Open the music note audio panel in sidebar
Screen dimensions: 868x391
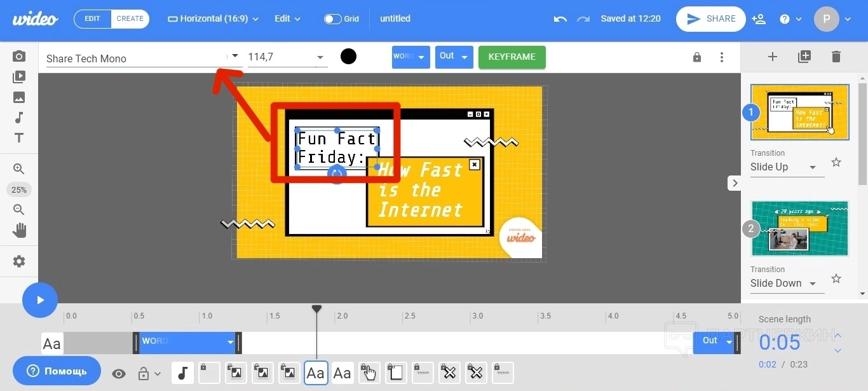(19, 118)
